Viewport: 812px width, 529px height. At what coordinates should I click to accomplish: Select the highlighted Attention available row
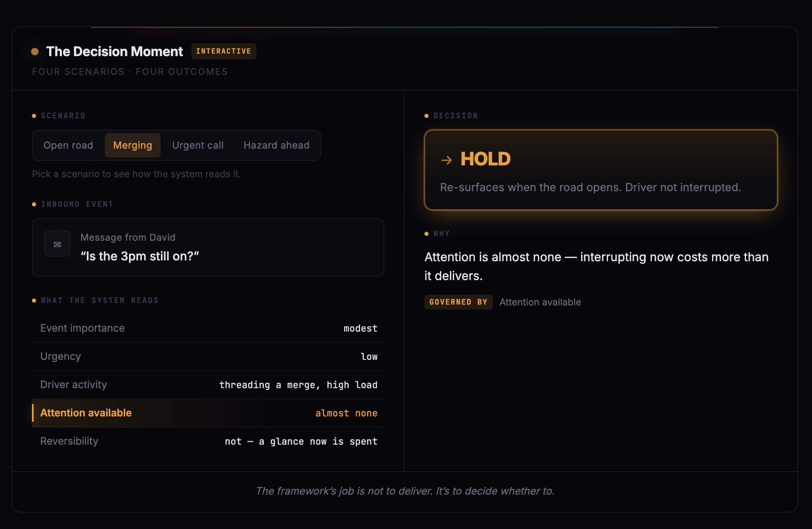click(208, 413)
